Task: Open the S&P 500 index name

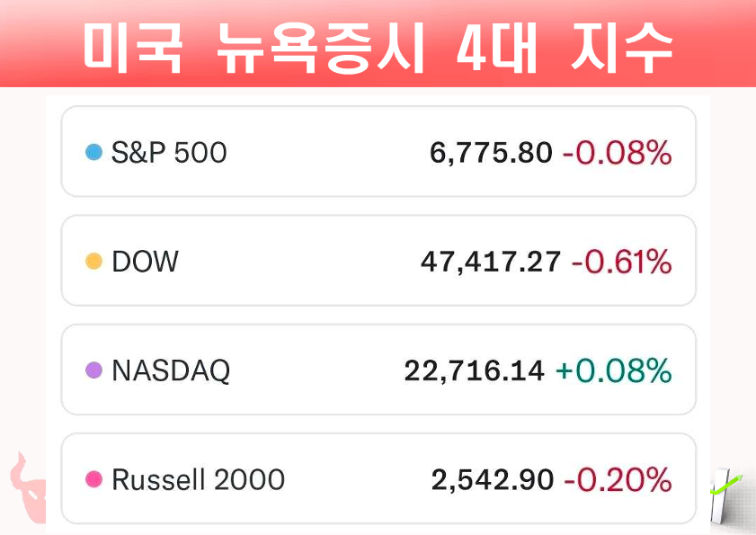Action: tap(169, 153)
